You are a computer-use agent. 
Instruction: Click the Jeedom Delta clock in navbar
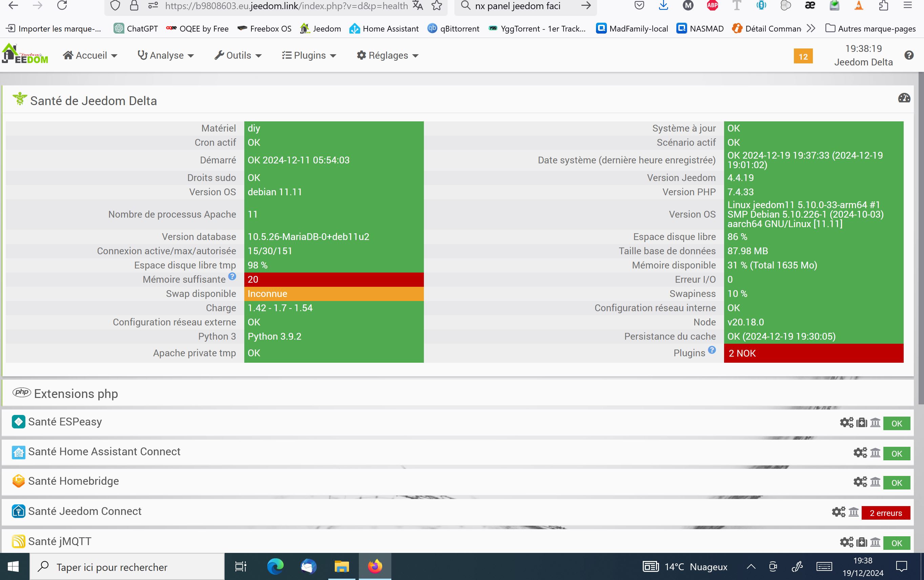[x=863, y=55]
